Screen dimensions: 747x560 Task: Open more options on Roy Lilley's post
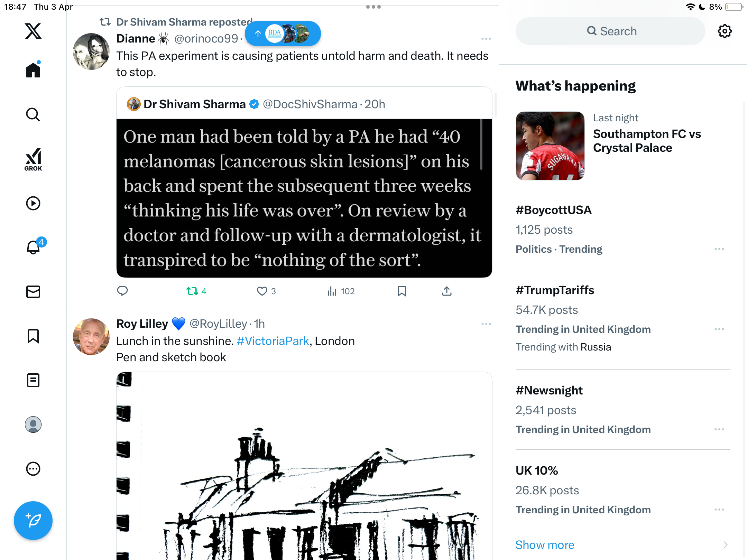(x=486, y=324)
